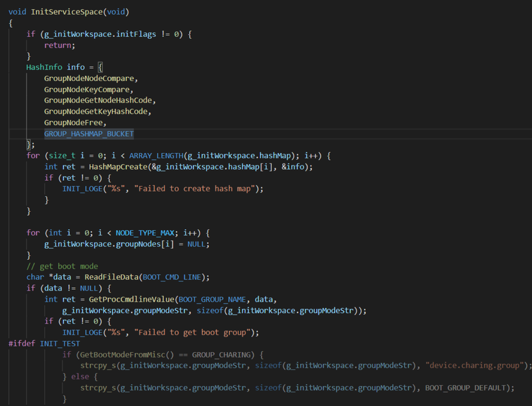The width and height of the screenshot is (532, 406).
Task: Click GroupNodeGetKeyHashCode entry
Action: (95, 112)
